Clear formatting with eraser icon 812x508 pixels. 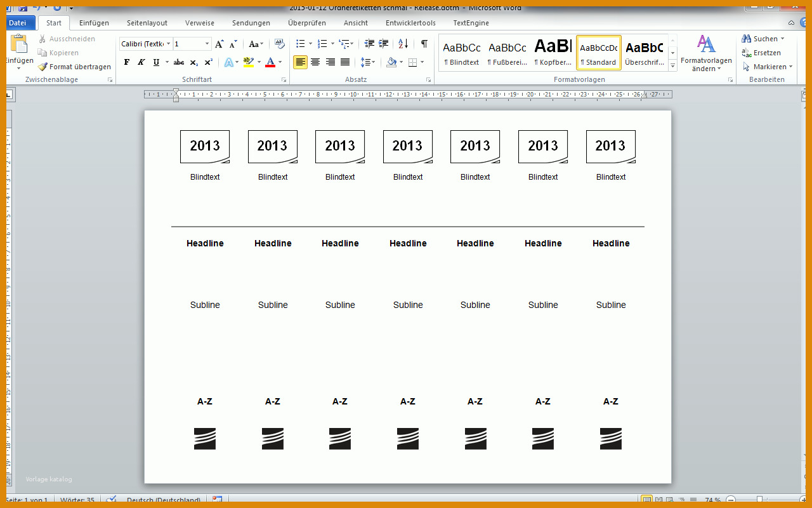click(280, 44)
